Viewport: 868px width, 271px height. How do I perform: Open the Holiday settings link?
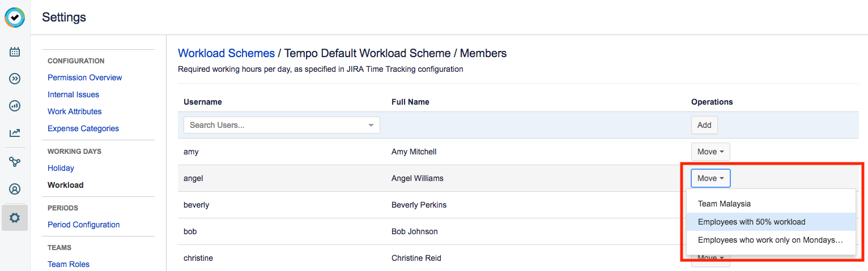click(x=61, y=168)
